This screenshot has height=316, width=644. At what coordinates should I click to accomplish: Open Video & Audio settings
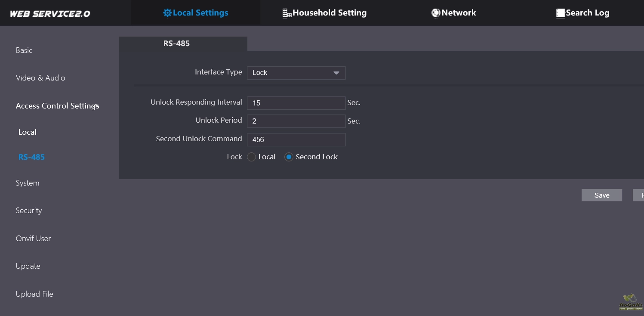(x=40, y=78)
